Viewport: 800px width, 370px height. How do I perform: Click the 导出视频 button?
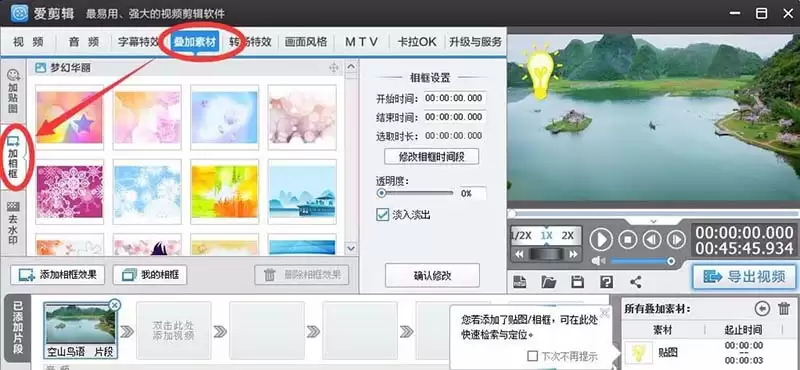(x=745, y=277)
